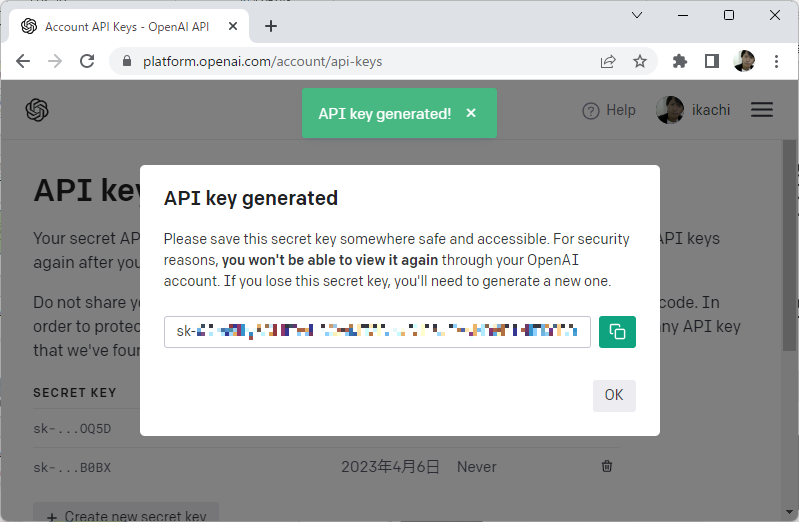
Task: Open the OpenAI logo home link
Action: [x=38, y=110]
